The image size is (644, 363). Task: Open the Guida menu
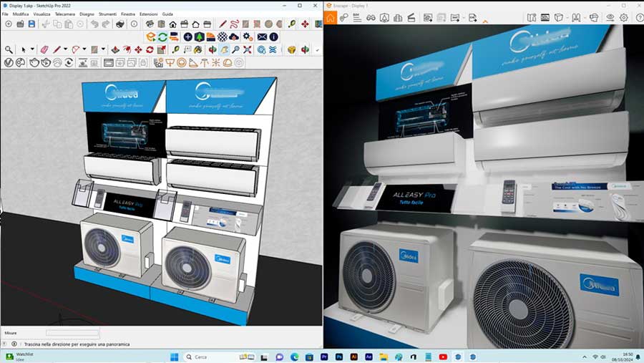(x=167, y=14)
